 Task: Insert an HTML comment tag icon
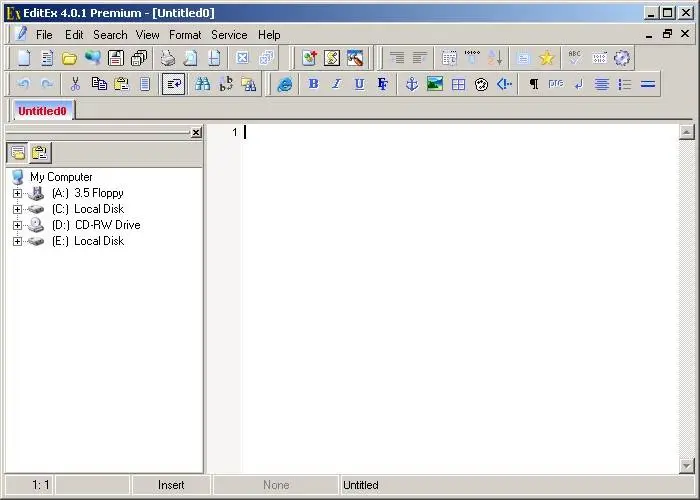504,84
